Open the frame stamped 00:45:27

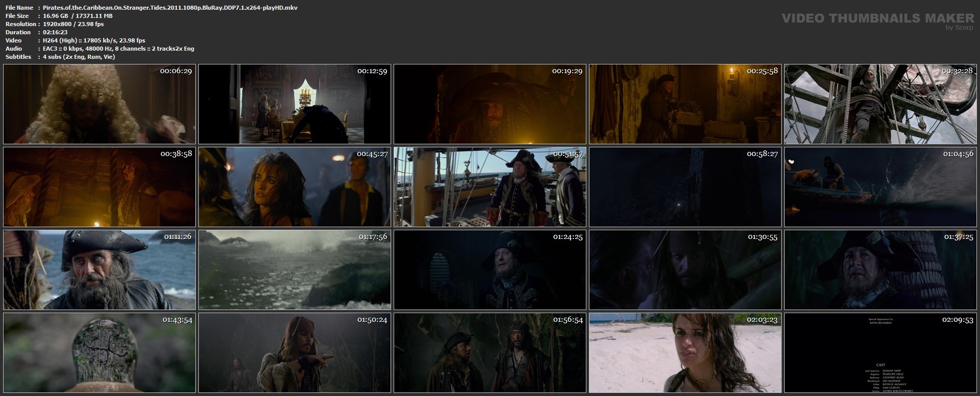click(294, 187)
